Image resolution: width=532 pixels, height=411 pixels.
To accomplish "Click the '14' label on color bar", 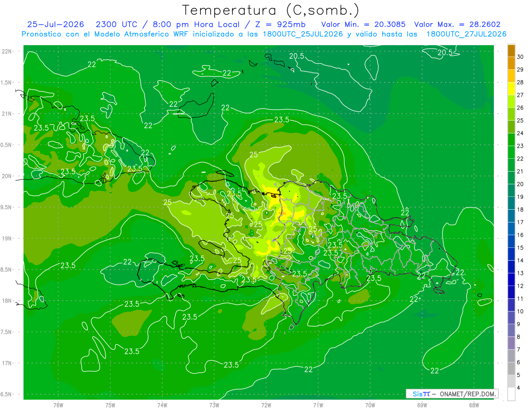I will coord(520,260).
